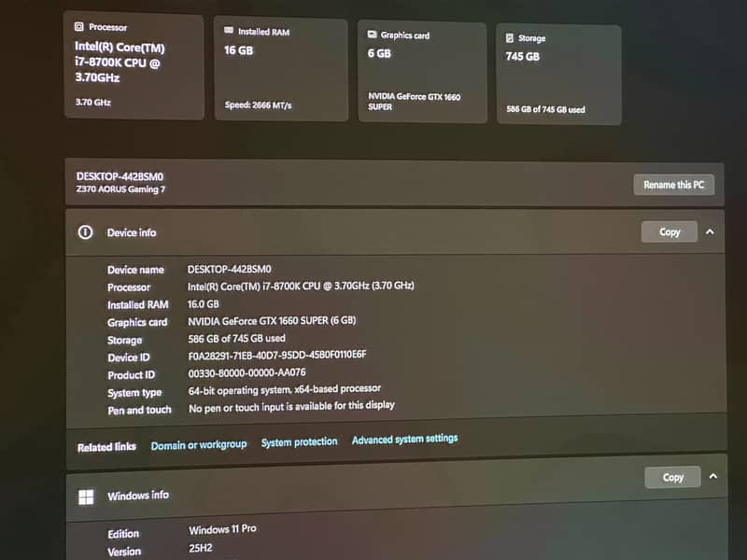Click the 745 GB storage total

click(x=523, y=57)
